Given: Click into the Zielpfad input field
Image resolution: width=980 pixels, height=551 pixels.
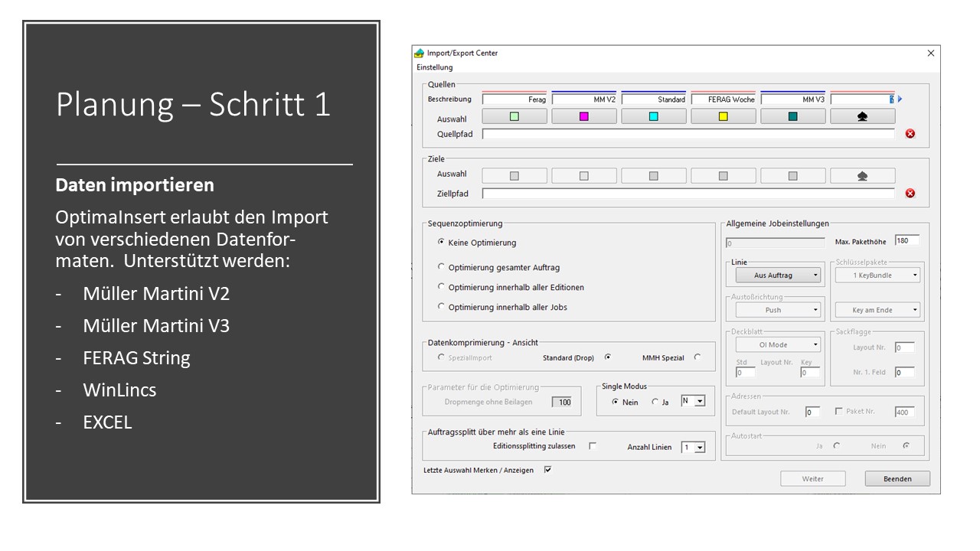Looking at the screenshot, I should click(688, 194).
